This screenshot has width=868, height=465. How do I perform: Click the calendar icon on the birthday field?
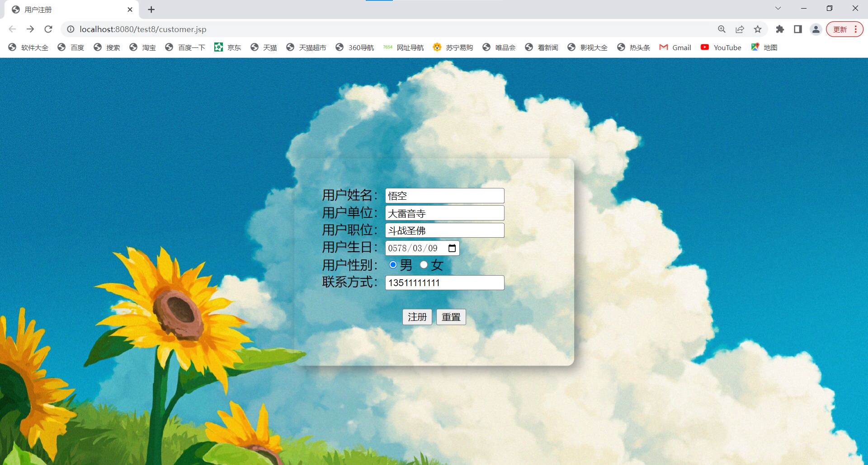pos(452,248)
